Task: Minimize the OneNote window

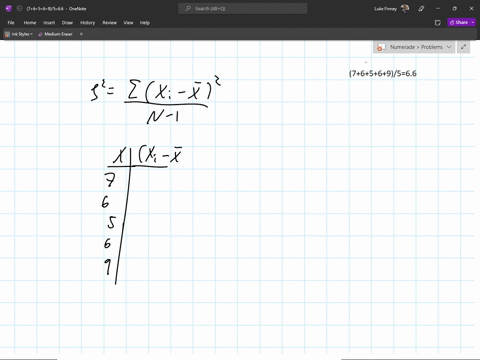Action: (x=438, y=9)
